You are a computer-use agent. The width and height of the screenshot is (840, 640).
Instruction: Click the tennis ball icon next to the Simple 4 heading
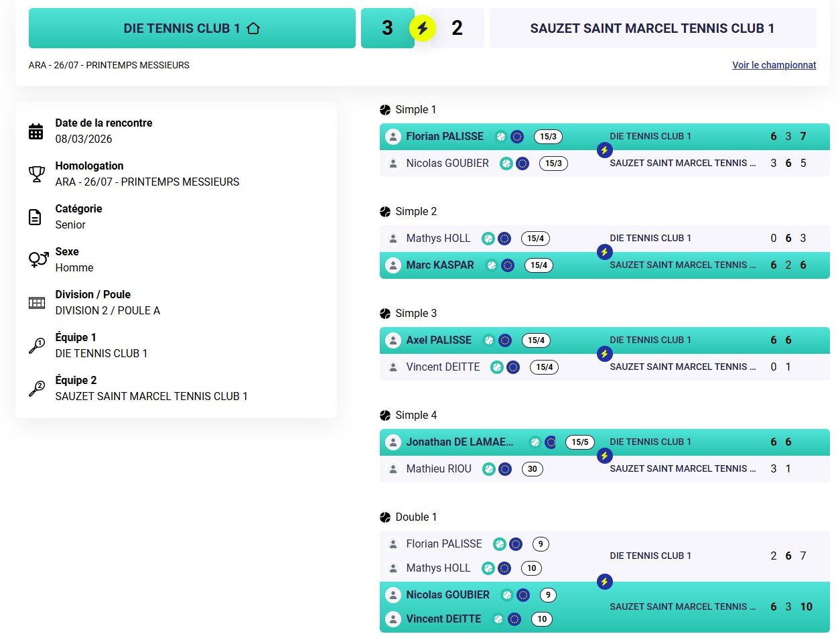pyautogui.click(x=385, y=415)
